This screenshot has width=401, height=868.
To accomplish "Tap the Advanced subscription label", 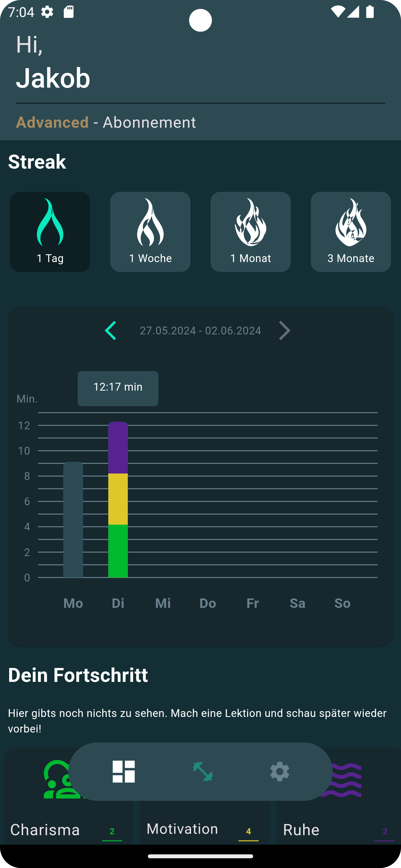I will (x=52, y=122).
